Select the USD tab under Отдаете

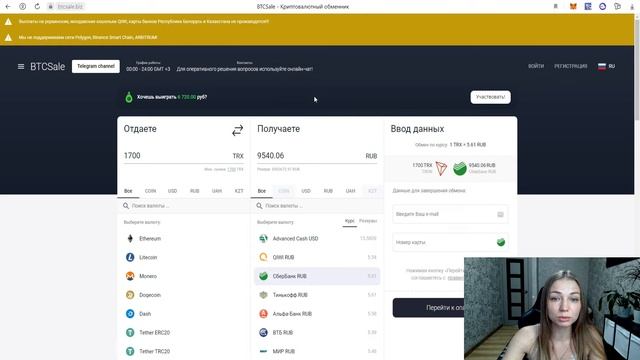coord(172,191)
